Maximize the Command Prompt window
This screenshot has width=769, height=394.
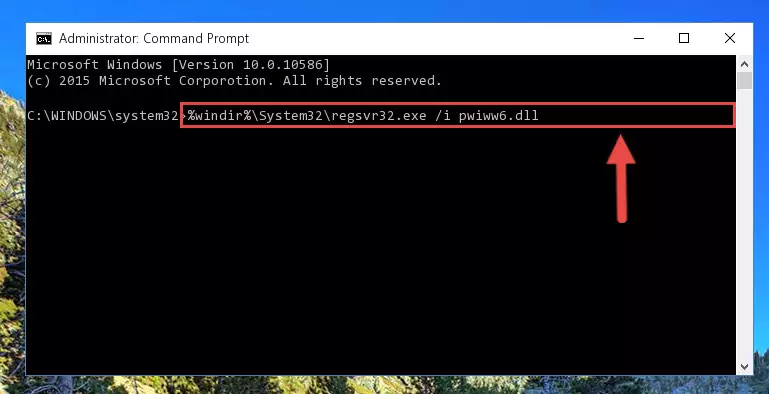(684, 38)
